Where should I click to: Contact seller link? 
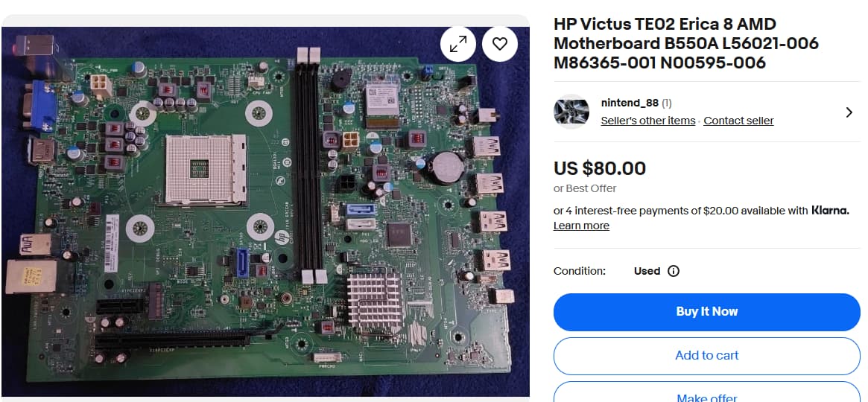pyautogui.click(x=738, y=121)
